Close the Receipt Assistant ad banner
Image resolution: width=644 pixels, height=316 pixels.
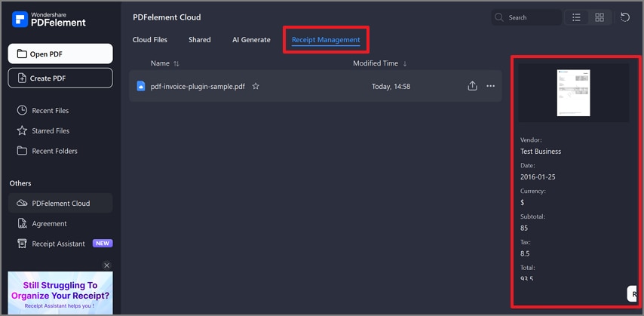(x=106, y=265)
